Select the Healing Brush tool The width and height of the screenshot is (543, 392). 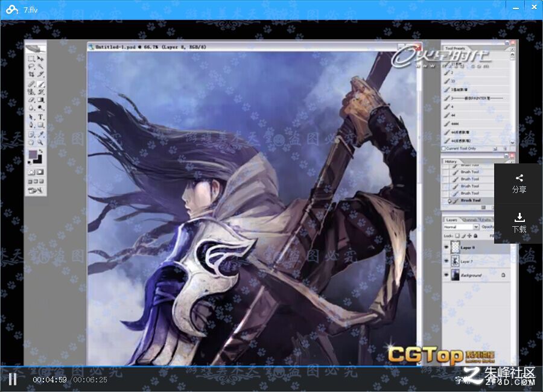[x=31, y=84]
